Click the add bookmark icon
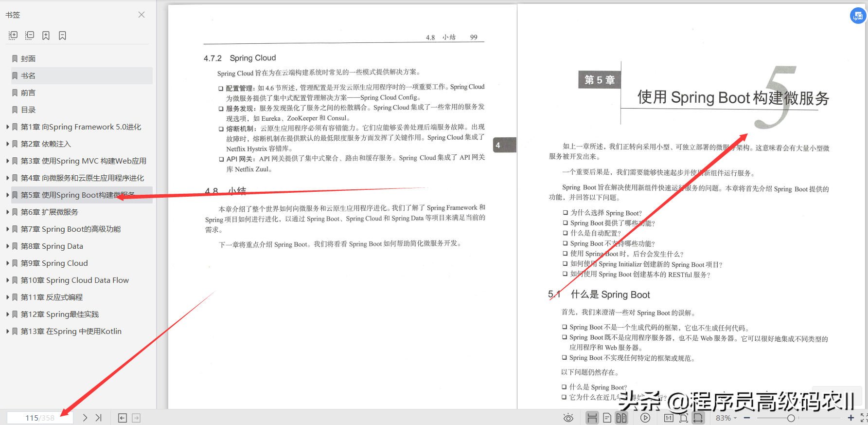The width and height of the screenshot is (868, 425). pos(46,36)
